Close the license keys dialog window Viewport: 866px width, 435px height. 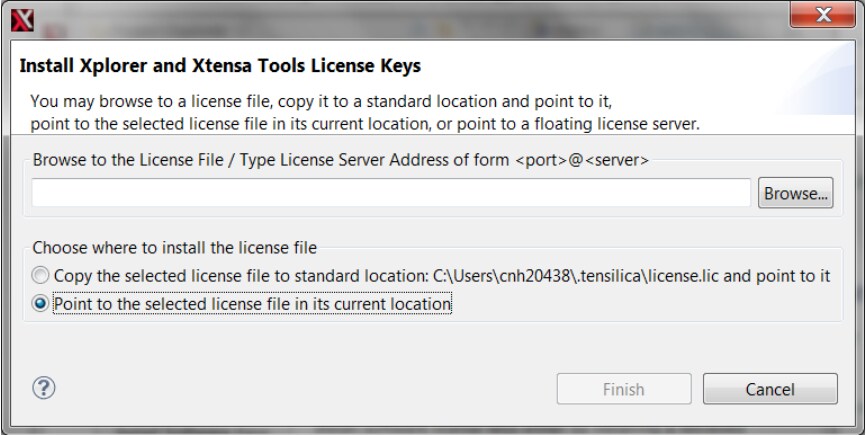[x=823, y=16]
